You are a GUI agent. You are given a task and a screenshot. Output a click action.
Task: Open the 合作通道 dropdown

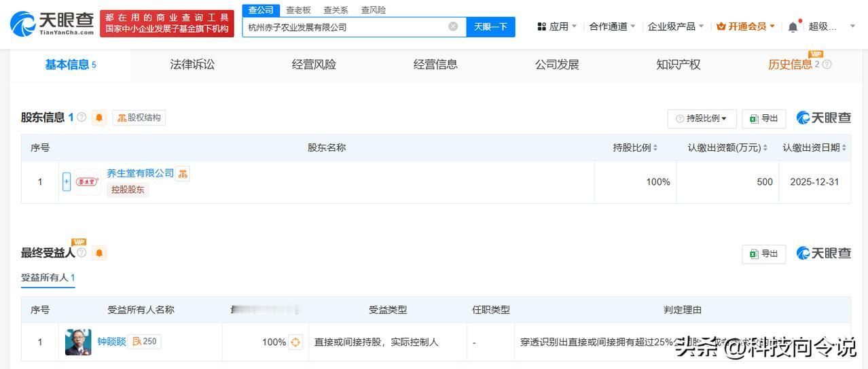pos(612,27)
